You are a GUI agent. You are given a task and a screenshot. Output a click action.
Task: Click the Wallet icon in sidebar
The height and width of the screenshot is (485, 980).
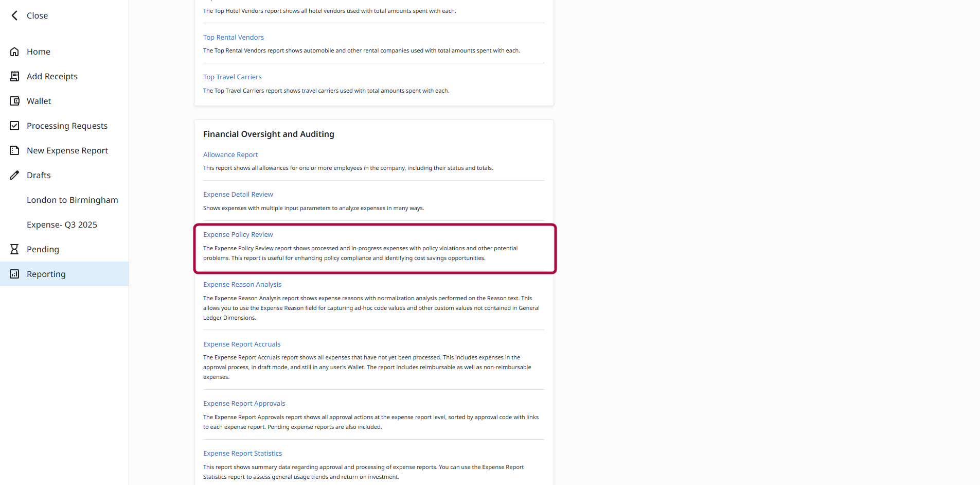14,101
